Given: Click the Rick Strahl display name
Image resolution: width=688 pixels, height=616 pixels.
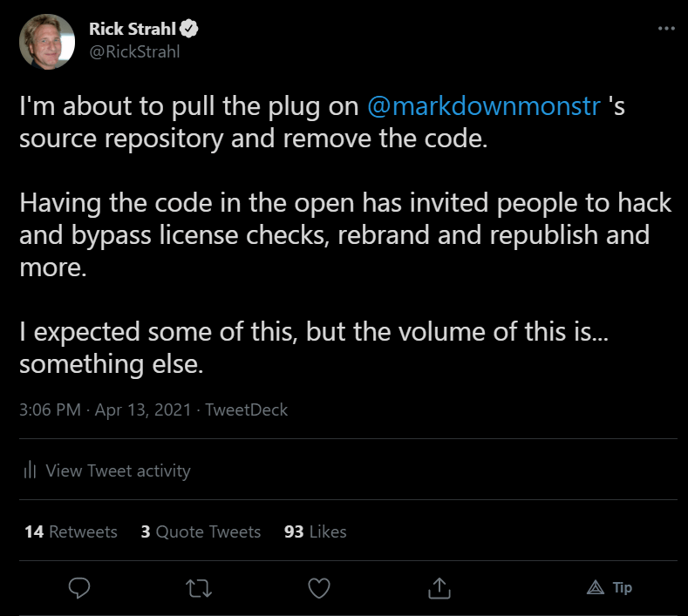Looking at the screenshot, I should click(x=133, y=29).
